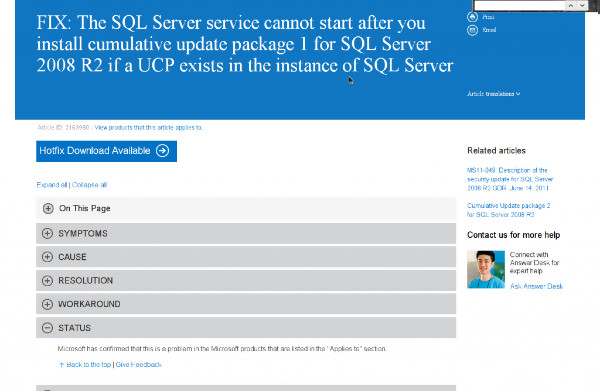Click the Answer Desk agent photo

[486, 269]
